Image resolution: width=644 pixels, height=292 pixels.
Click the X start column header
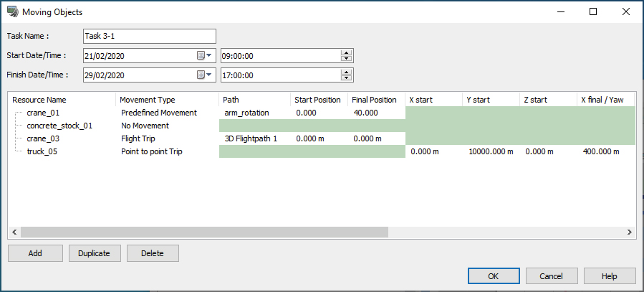pyautogui.click(x=433, y=100)
